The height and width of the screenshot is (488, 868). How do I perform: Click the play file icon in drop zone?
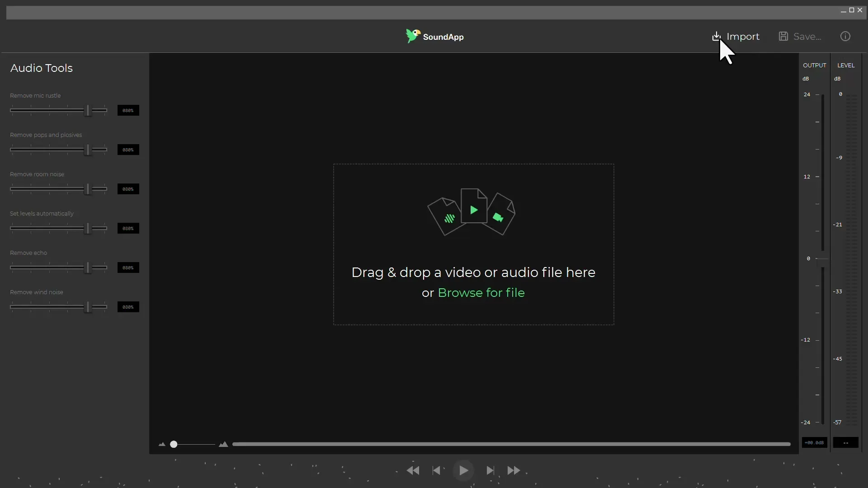(474, 206)
